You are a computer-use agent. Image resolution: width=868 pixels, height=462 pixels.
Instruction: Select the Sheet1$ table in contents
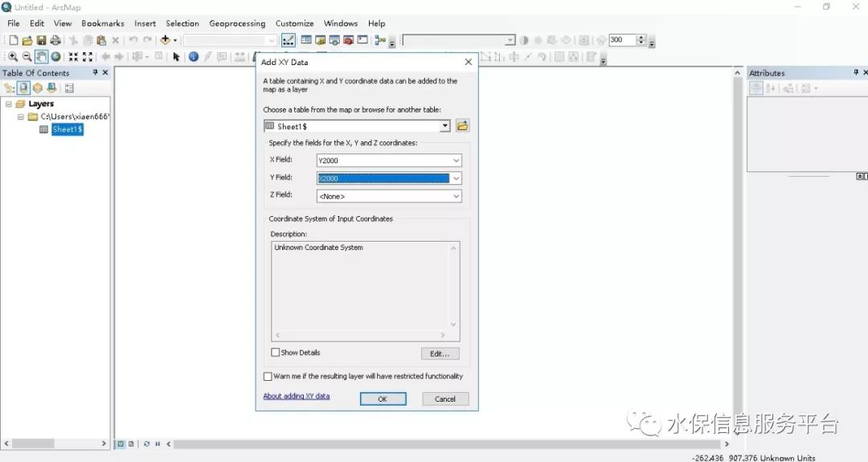pos(68,129)
